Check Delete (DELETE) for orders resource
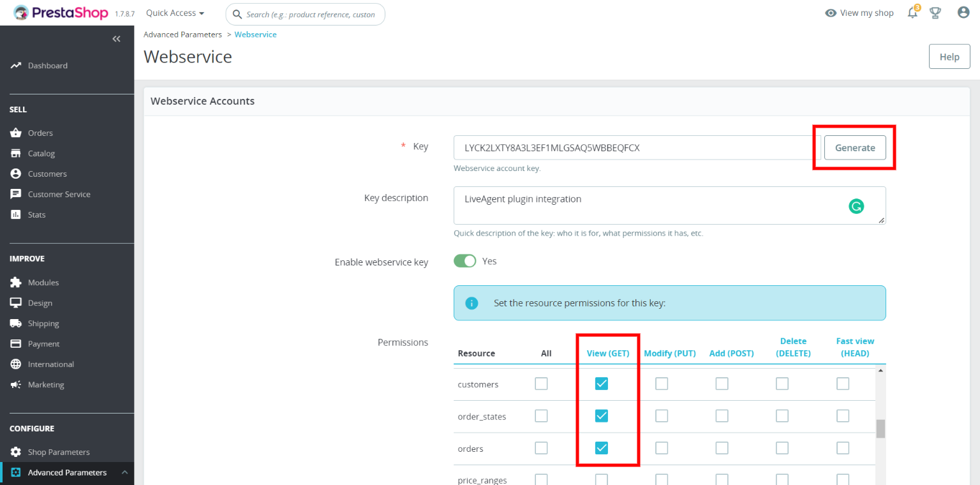 [x=782, y=448]
